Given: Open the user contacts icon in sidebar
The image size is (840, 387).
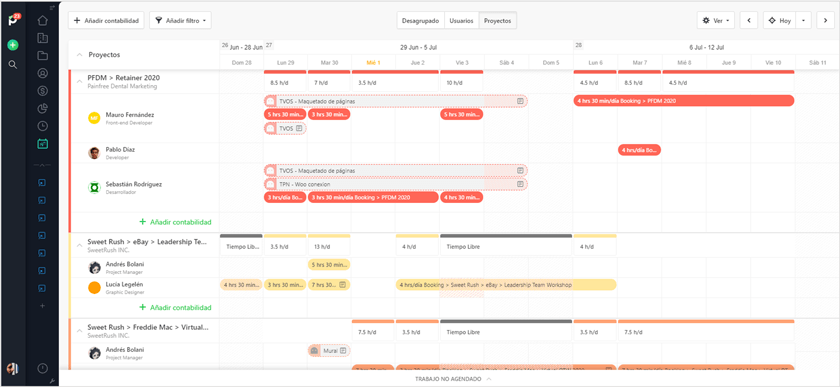Looking at the screenshot, I should point(43,73).
